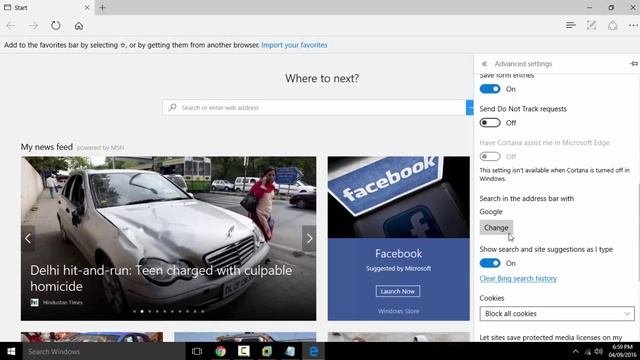Go back from Advanced settings using double chevron

click(484, 64)
